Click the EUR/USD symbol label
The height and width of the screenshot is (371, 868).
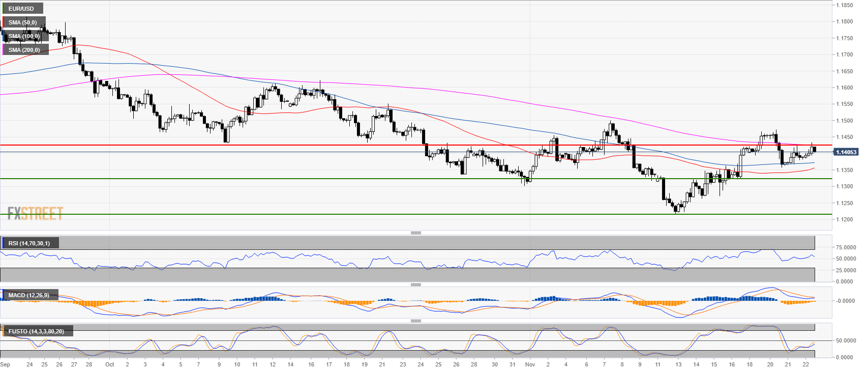point(21,9)
